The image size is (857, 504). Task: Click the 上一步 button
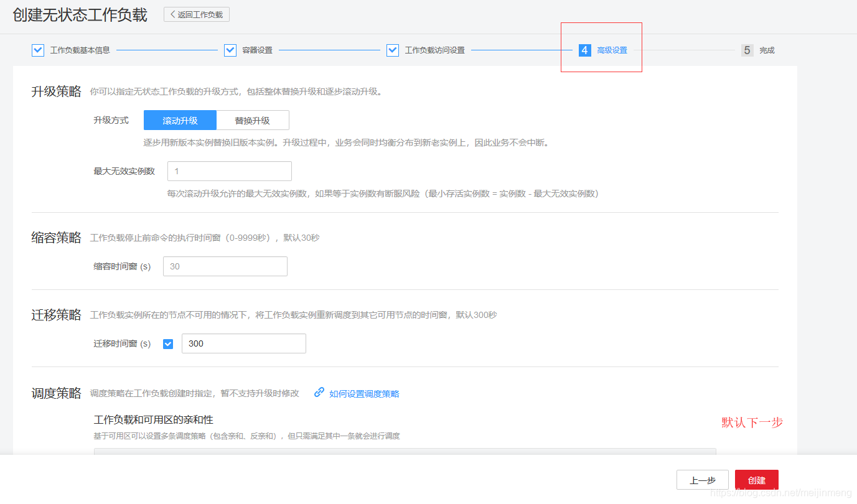703,480
